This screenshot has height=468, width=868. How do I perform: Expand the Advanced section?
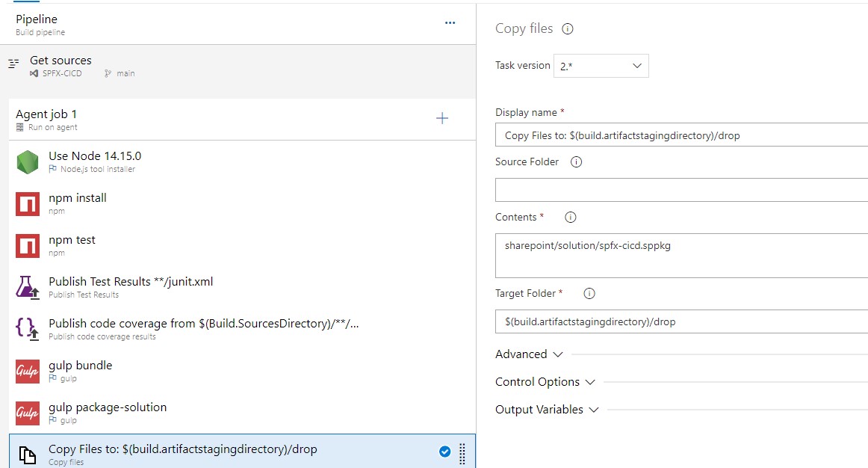pos(528,354)
